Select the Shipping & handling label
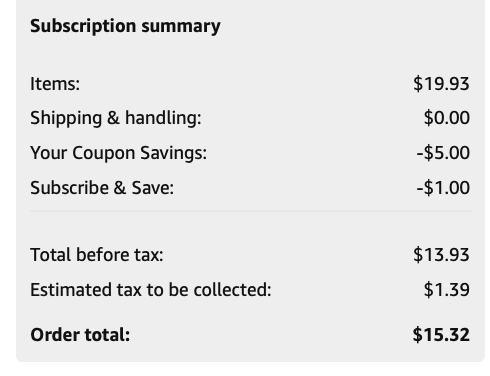Viewport: 490px width, 376px height. click(x=116, y=118)
